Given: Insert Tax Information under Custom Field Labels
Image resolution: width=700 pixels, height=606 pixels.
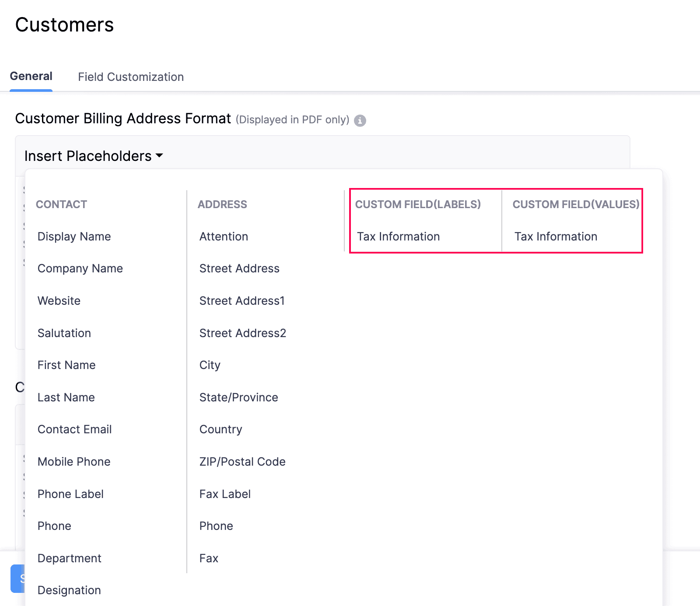Looking at the screenshot, I should coord(398,236).
